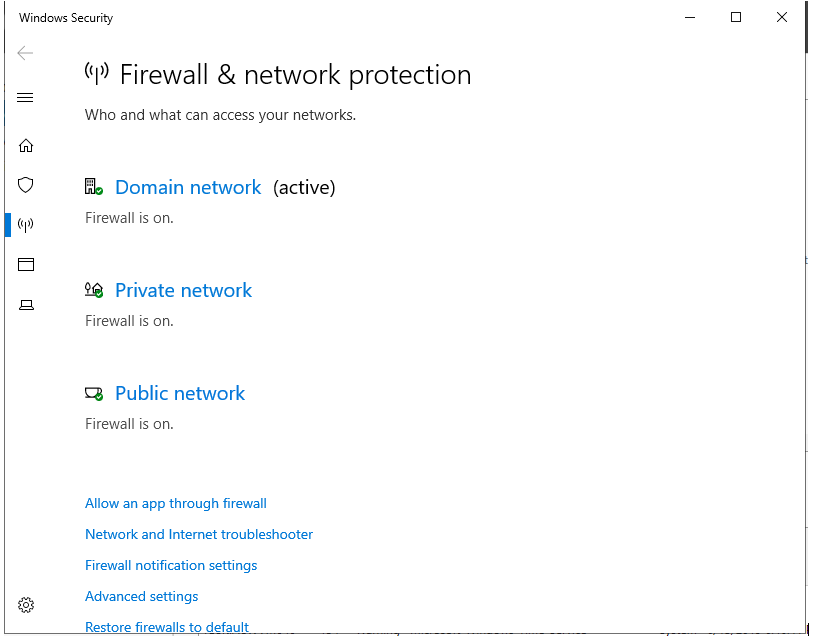Open App & browser control sidebar icon
This screenshot has width=813, height=636.
tap(25, 264)
